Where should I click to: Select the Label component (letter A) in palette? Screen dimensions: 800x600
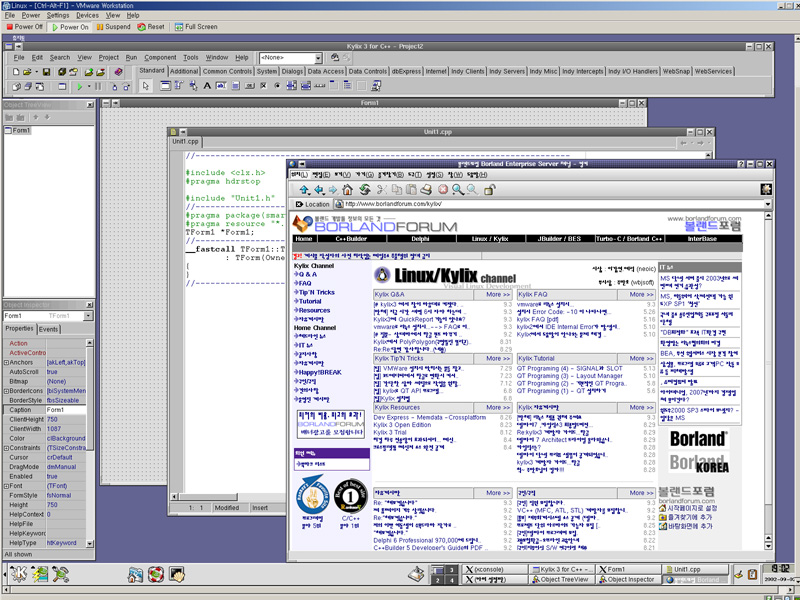[x=207, y=87]
